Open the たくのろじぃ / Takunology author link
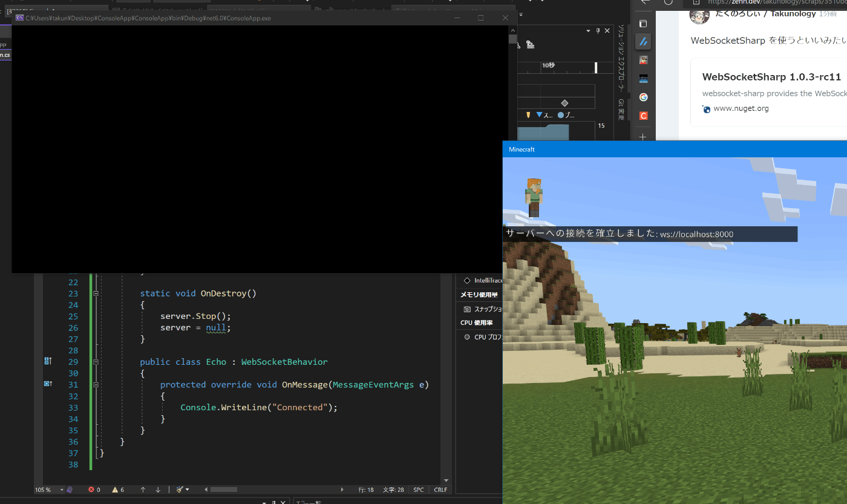Image resolution: width=847 pixels, height=504 pixels. point(765,14)
